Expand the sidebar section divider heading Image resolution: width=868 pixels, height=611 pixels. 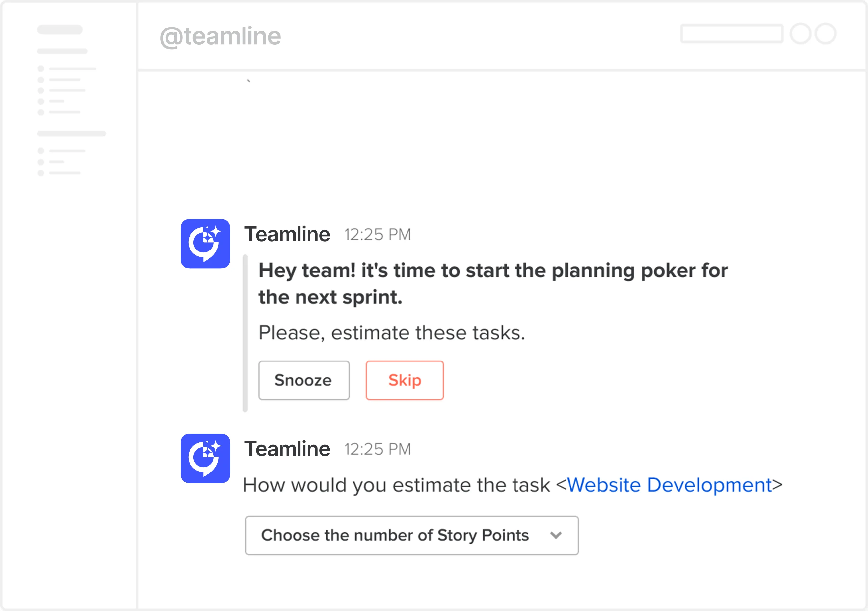pos(72,133)
